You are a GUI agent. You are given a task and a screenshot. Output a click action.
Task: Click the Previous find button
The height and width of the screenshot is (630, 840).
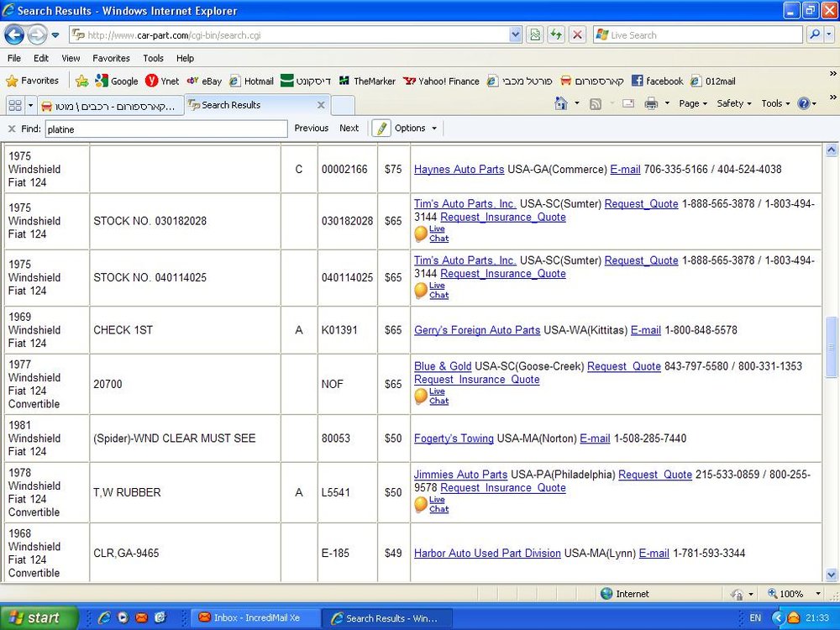312,128
